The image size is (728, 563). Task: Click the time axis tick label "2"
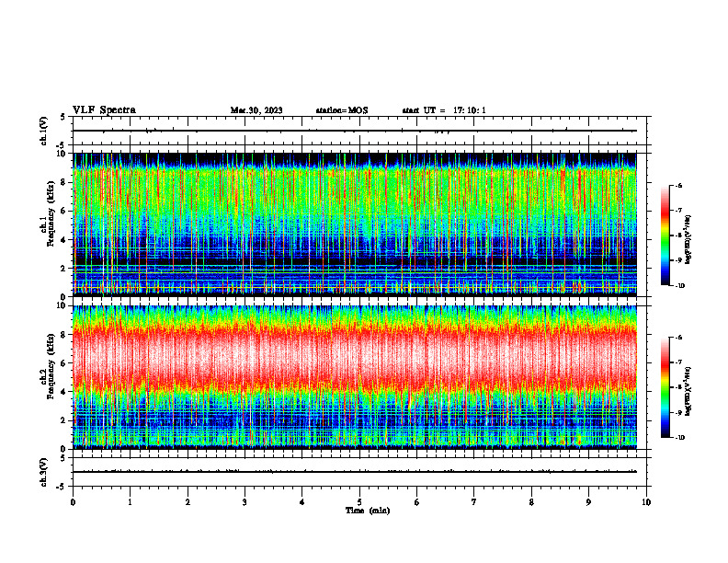pyautogui.click(x=188, y=502)
